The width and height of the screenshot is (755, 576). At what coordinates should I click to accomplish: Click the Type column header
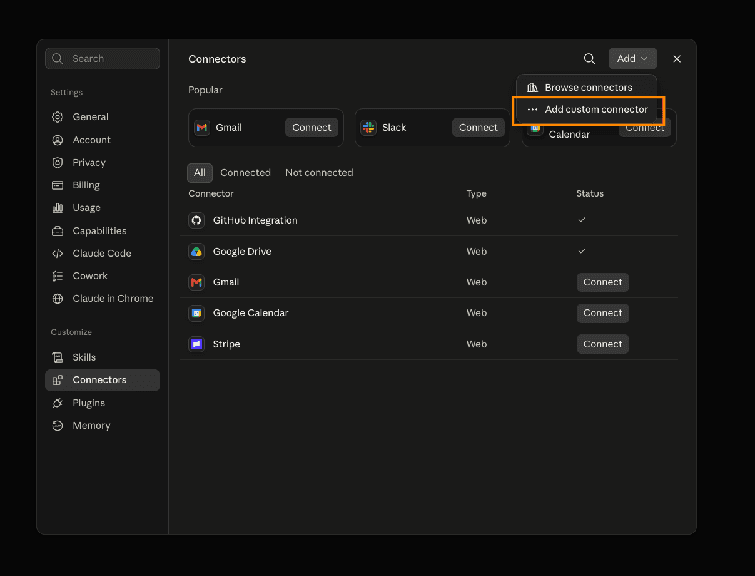477,194
